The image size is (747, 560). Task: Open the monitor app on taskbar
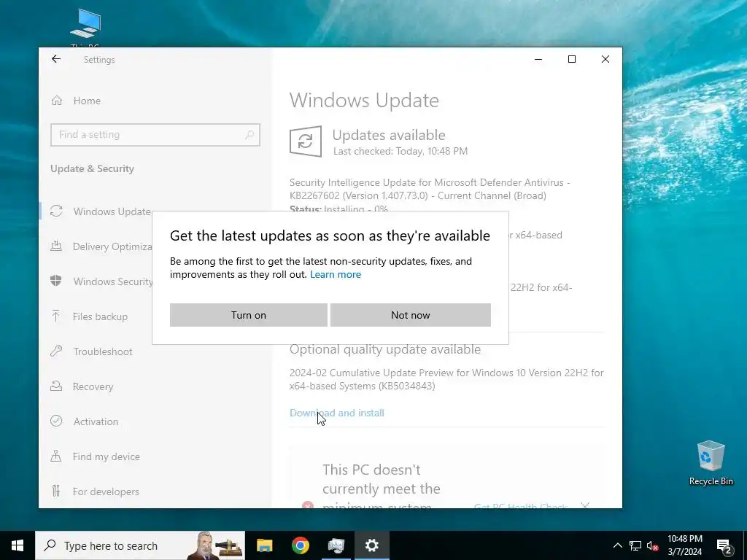point(336,545)
